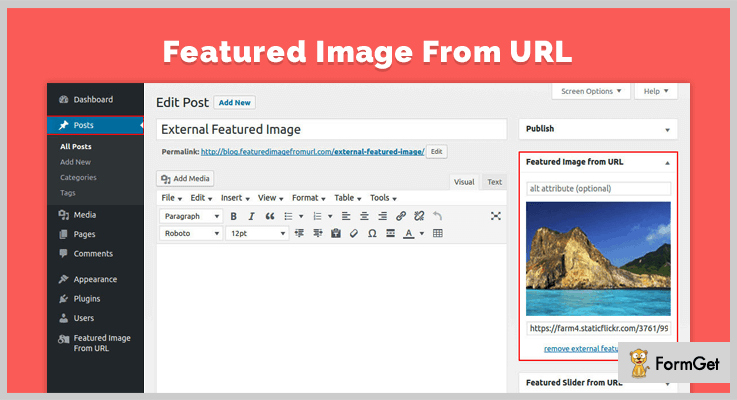Open the Screen Options dropdown
This screenshot has width=737, height=400.
[x=591, y=91]
